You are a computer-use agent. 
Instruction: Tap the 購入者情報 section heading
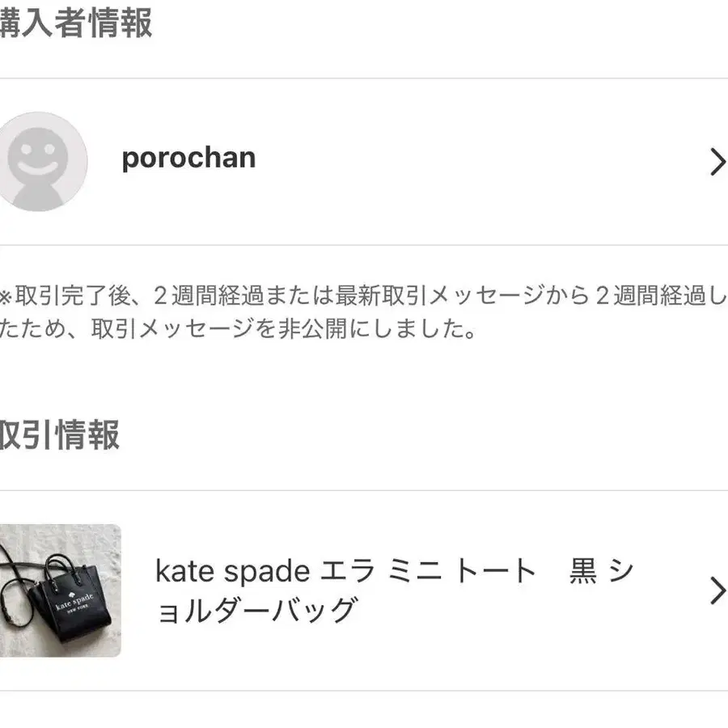[76, 23]
